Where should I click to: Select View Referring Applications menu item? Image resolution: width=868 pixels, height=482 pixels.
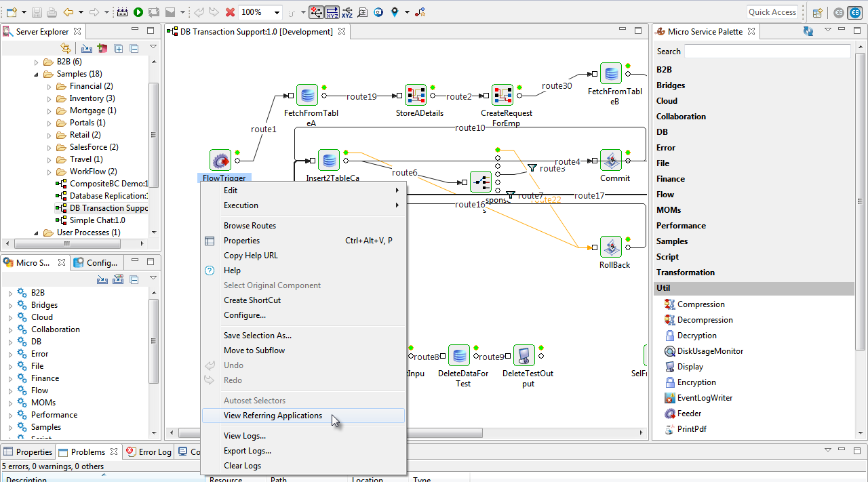coord(273,416)
